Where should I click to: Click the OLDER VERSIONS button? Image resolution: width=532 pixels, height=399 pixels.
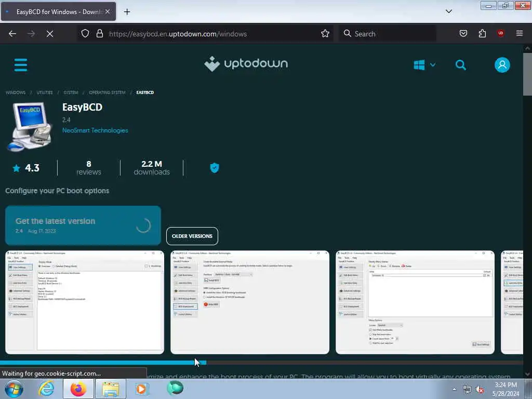(x=192, y=236)
